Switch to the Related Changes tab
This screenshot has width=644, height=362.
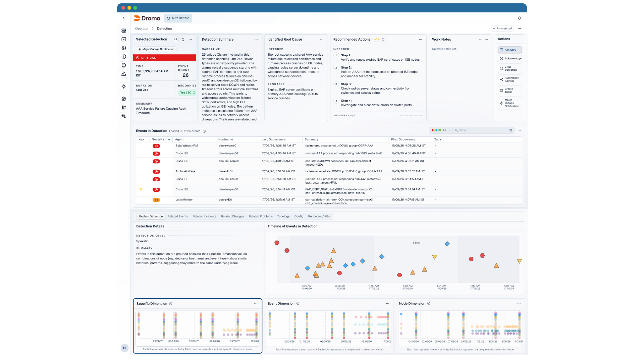point(232,216)
